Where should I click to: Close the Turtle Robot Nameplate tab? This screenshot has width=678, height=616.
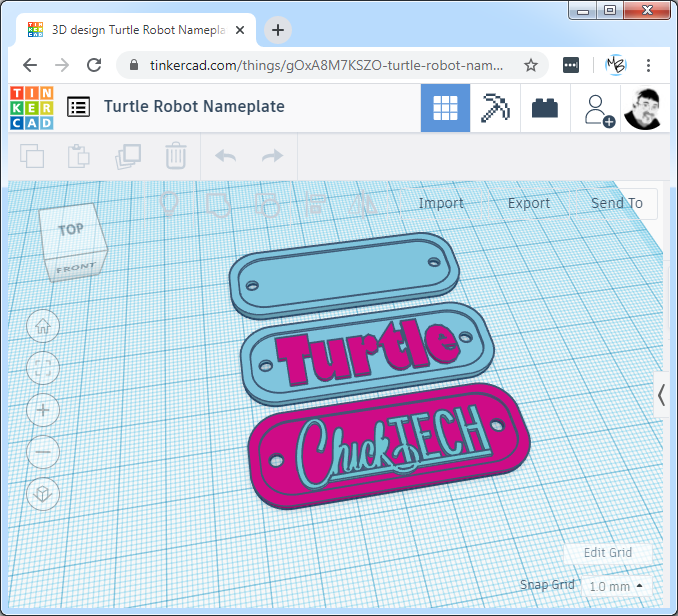click(240, 30)
